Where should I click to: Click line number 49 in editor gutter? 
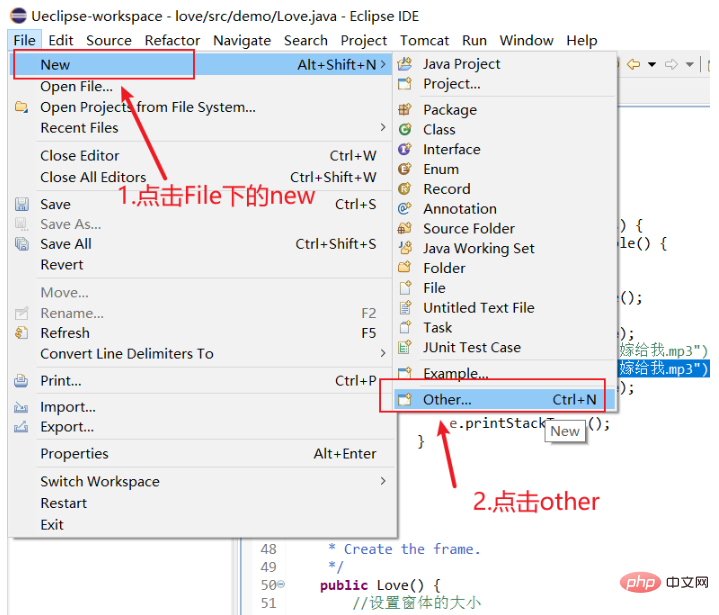(269, 567)
